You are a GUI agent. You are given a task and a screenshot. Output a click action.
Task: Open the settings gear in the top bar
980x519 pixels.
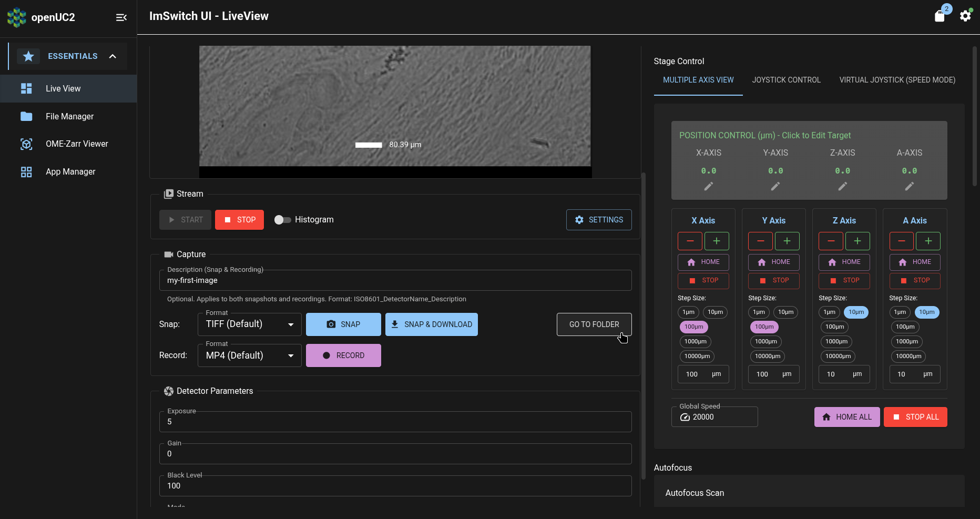click(x=966, y=16)
